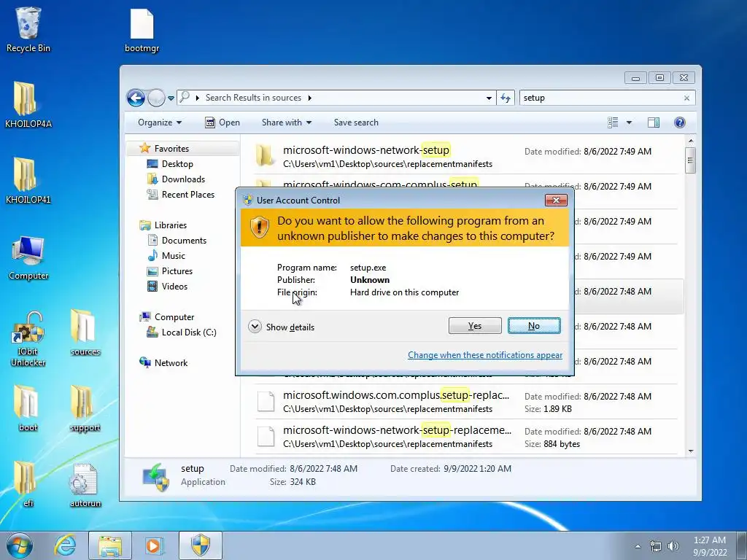Select the IObit Unlocker shortcut
The width and height of the screenshot is (747, 560).
[28, 339]
